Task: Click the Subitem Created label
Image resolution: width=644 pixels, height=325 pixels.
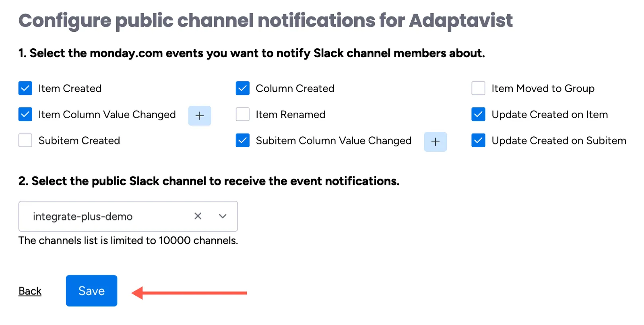Action: 79,140
